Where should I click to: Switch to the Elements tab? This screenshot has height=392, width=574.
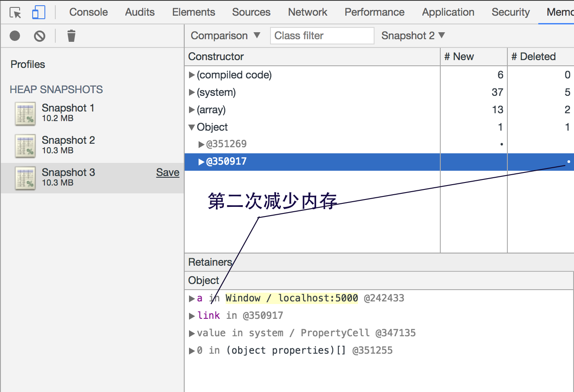coord(193,12)
